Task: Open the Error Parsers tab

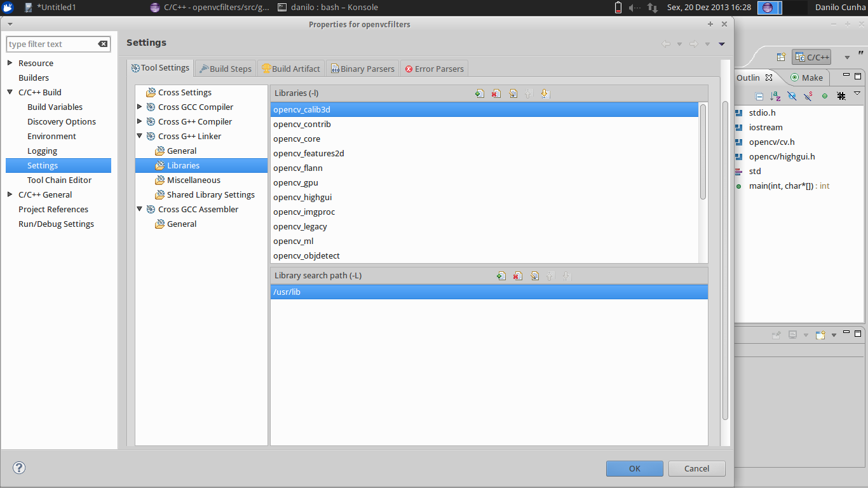Action: 435,69
